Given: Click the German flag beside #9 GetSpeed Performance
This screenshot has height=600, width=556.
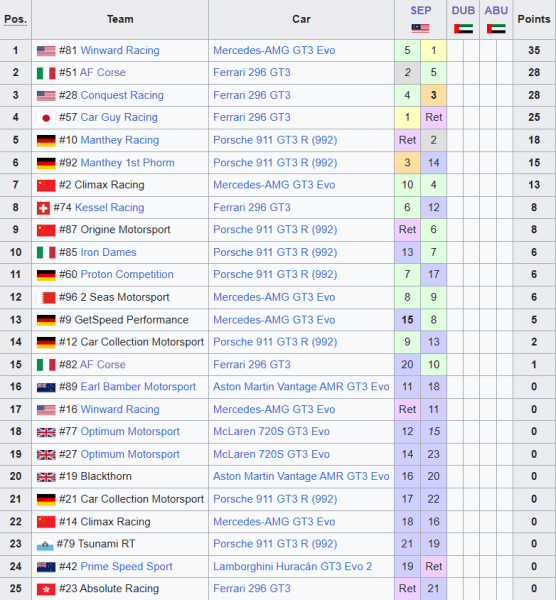Looking at the screenshot, I should [46, 320].
